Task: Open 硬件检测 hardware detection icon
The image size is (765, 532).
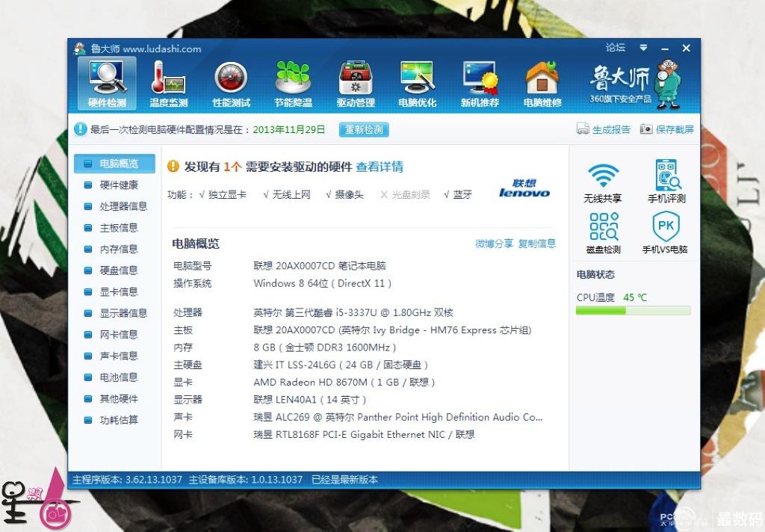Action: [107, 84]
